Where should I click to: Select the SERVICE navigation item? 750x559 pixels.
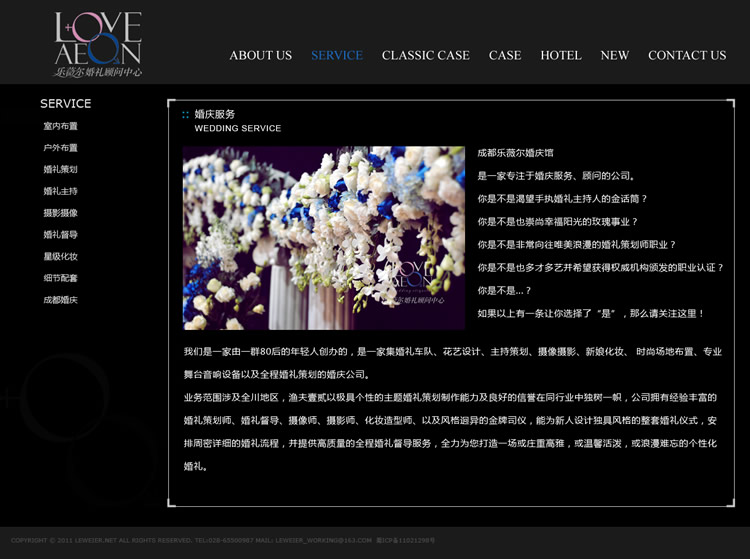[x=337, y=55]
